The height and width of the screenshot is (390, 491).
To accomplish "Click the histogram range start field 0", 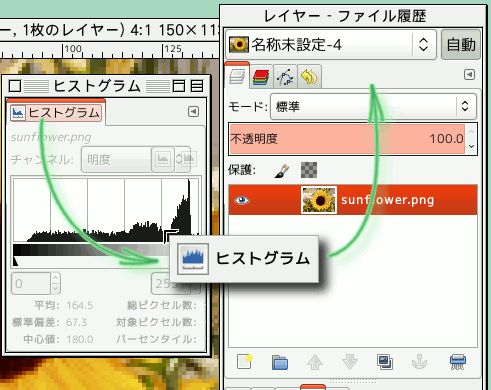I will pyautogui.click(x=31, y=283).
